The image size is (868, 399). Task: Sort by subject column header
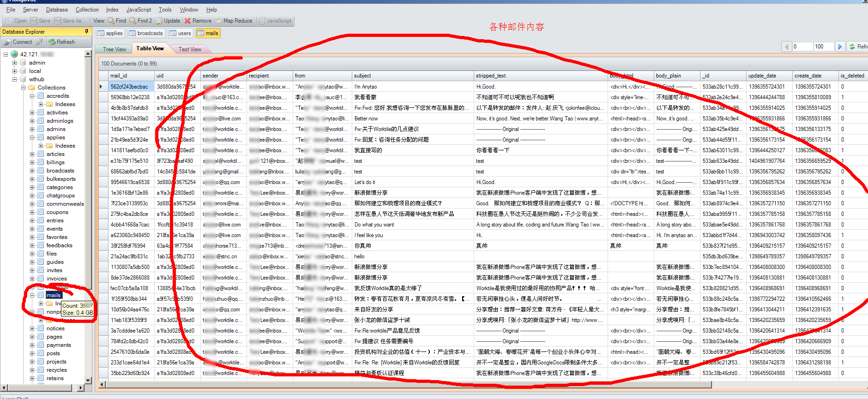click(413, 76)
